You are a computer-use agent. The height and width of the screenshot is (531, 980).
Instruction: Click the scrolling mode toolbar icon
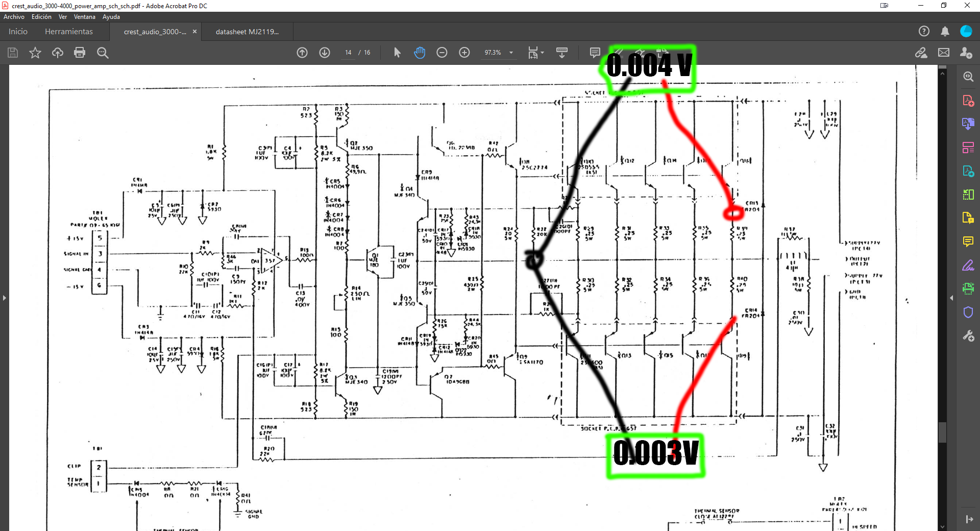[562, 53]
